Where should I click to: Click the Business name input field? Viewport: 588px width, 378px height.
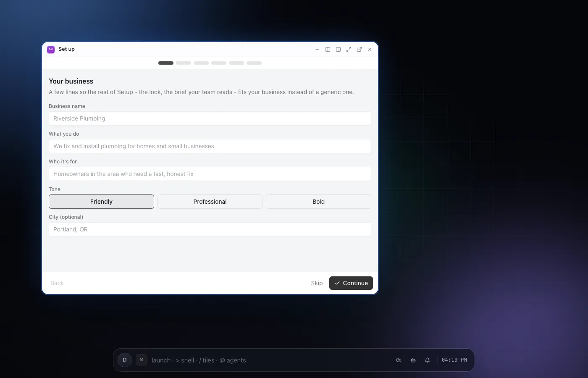210,118
